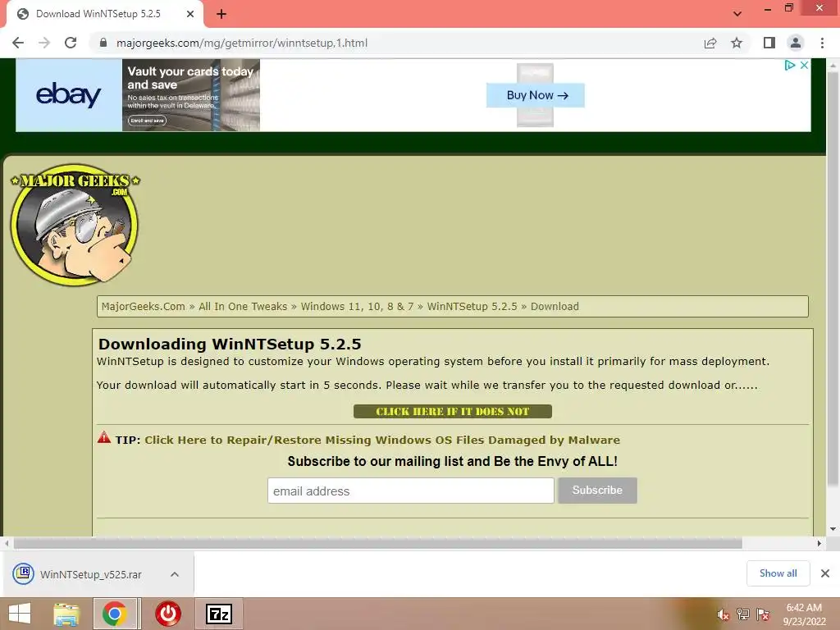The height and width of the screenshot is (630, 840).
Task: Close the ebay advertisement
Action: click(x=804, y=66)
